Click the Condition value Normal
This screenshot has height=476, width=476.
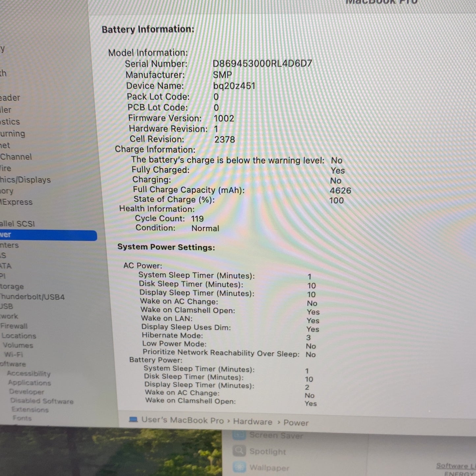pos(205,228)
